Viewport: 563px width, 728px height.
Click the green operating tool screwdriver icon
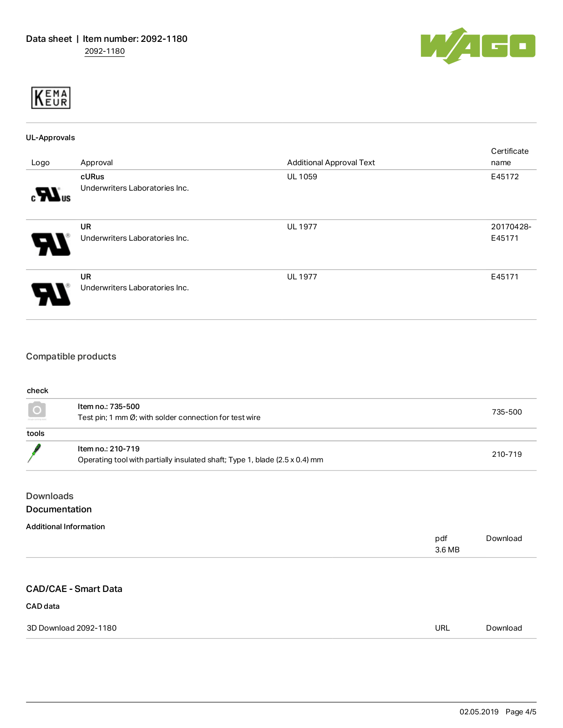tap(34, 453)
